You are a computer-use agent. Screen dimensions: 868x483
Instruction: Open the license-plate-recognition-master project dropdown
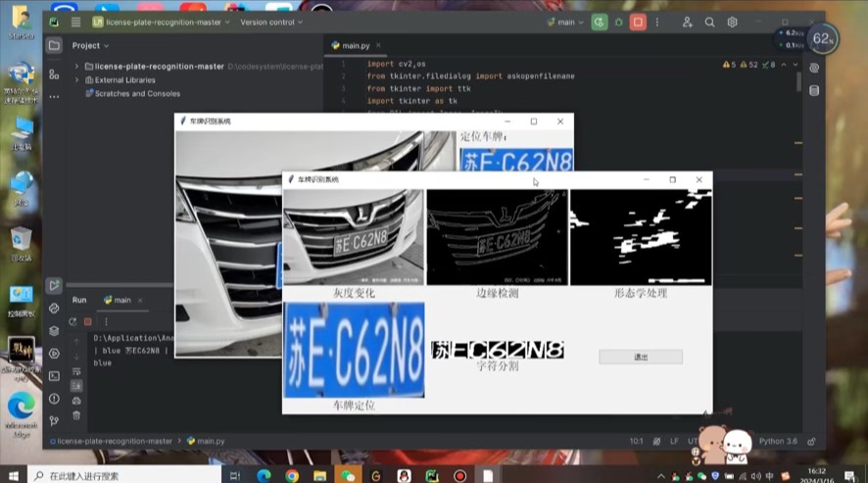(x=161, y=23)
